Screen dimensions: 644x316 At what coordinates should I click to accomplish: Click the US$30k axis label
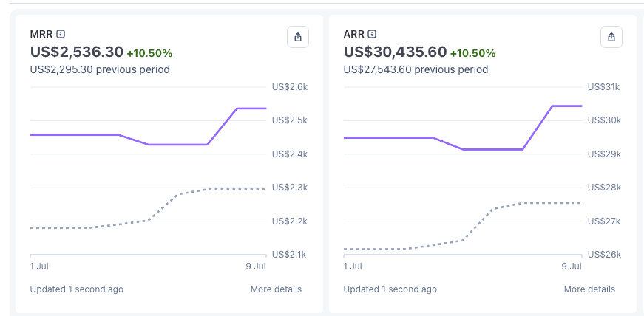604,120
